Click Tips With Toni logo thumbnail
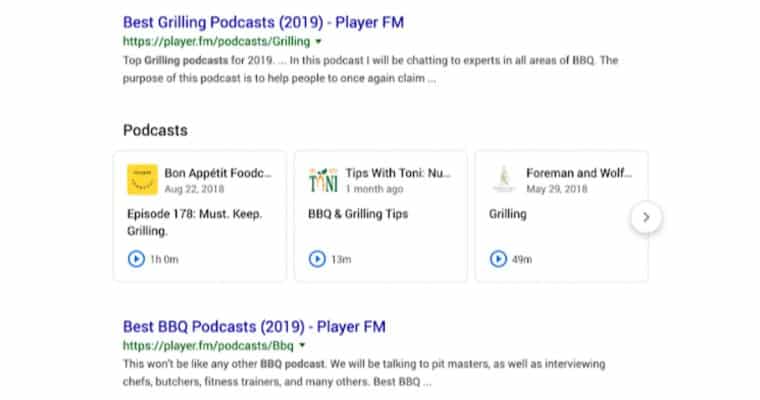This screenshot has height=400, width=760. point(323,179)
